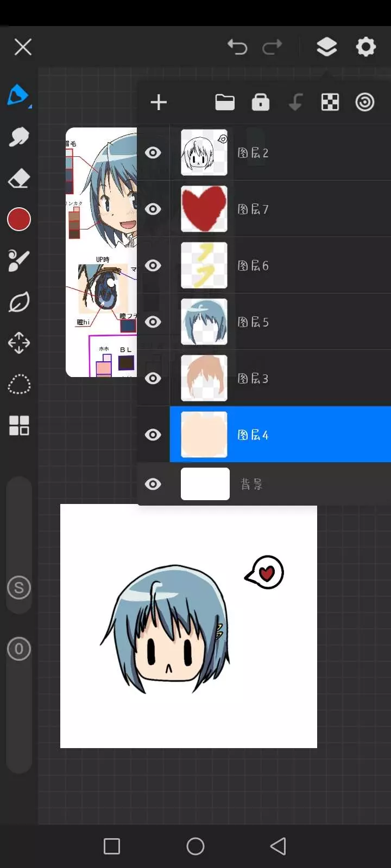
Task: Select the 图层2 line art thumbnail
Action: click(204, 152)
